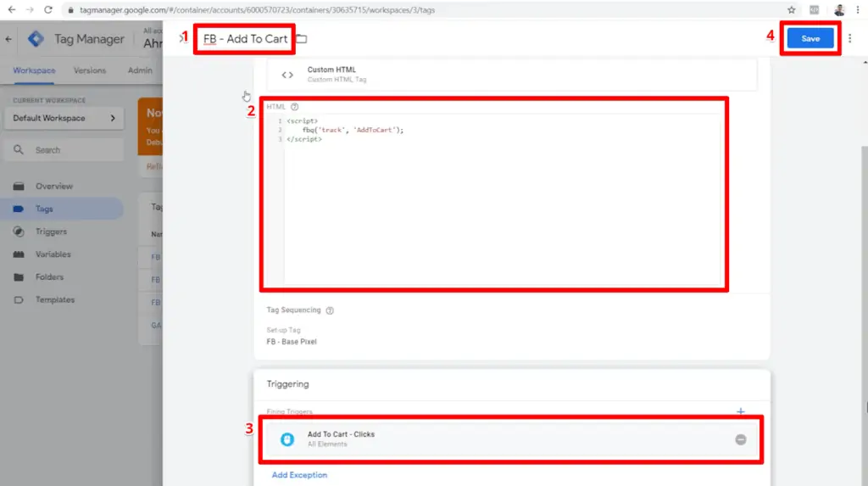868x486 pixels.
Task: Click the Custom HTML tag type row
Action: click(x=511, y=75)
